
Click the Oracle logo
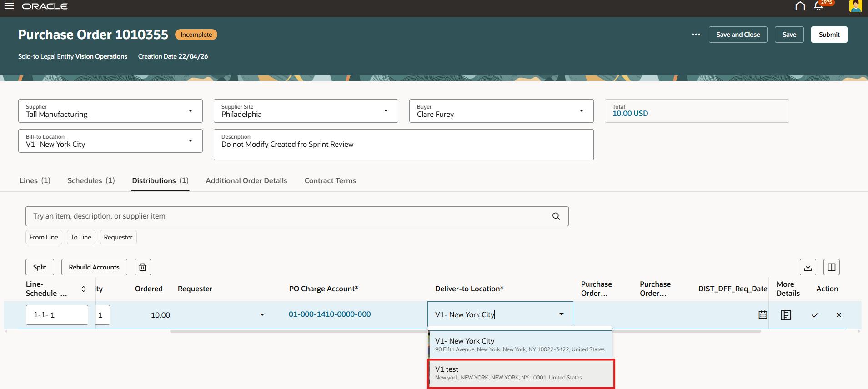coord(45,6)
